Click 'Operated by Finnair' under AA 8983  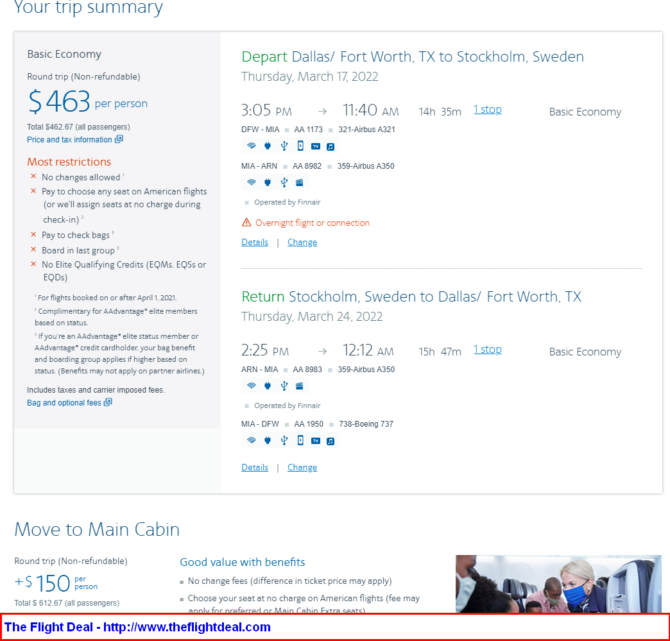tap(287, 406)
